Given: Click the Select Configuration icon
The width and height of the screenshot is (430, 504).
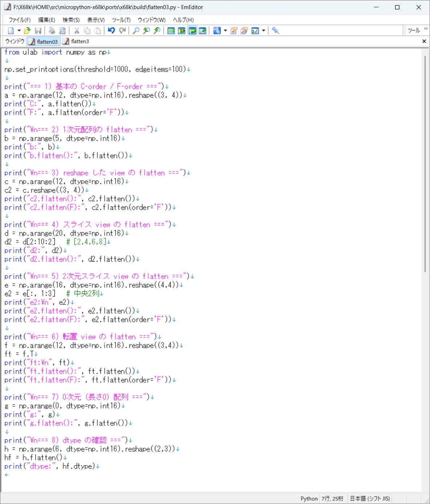Looking at the screenshot, I should [x=217, y=31].
